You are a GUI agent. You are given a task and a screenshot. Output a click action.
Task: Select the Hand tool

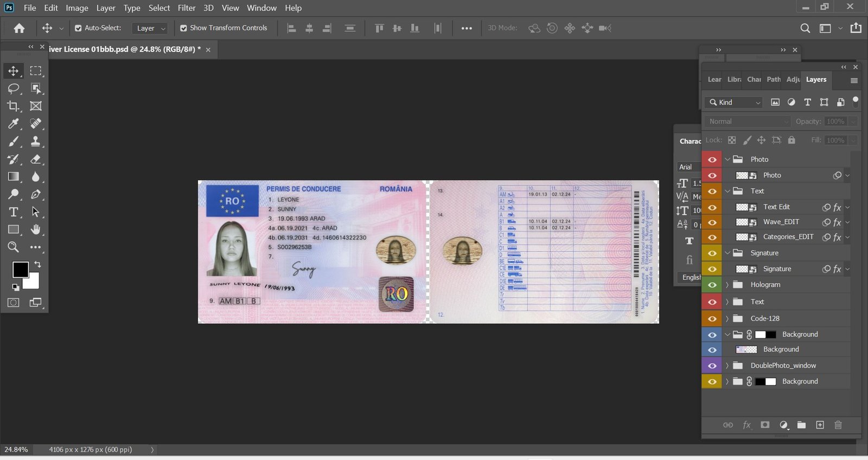[36, 229]
